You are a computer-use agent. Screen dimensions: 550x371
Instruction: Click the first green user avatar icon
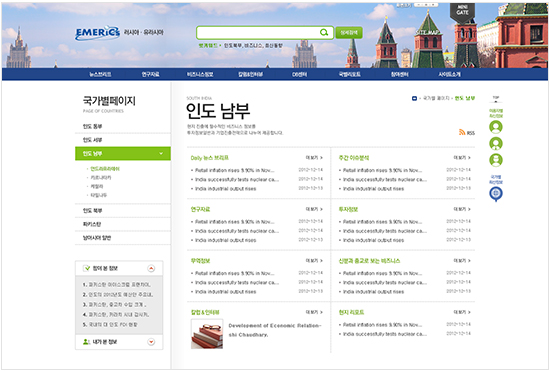point(496,127)
